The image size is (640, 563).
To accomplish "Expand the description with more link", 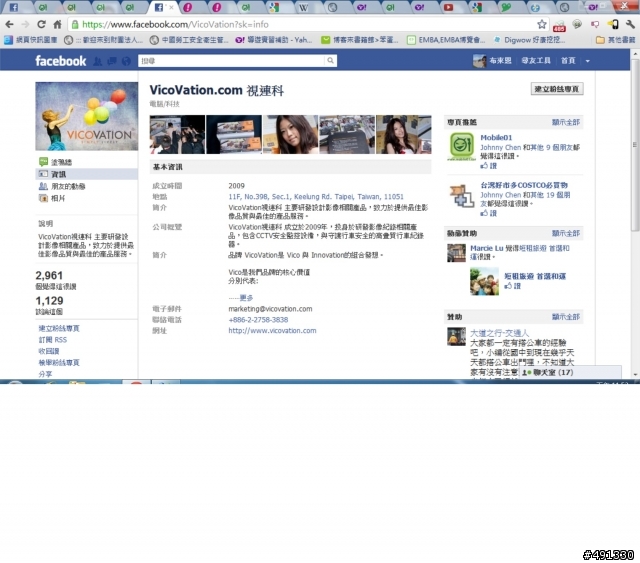I will point(246,298).
